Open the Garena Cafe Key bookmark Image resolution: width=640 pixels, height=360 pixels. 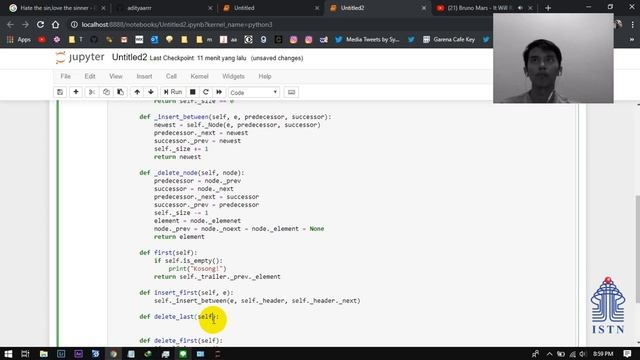pos(449,40)
